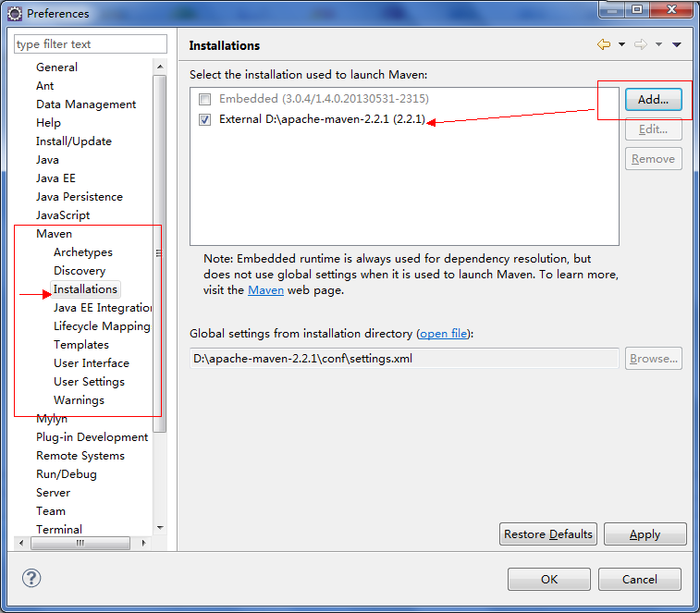This screenshot has width=700, height=613.
Task: Click the Add... button
Action: coord(653,99)
